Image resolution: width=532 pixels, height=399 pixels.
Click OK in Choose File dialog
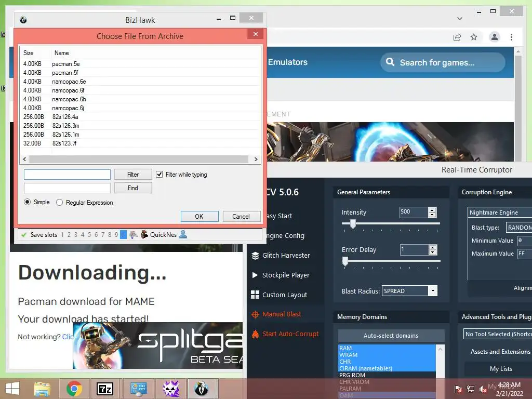(x=199, y=217)
